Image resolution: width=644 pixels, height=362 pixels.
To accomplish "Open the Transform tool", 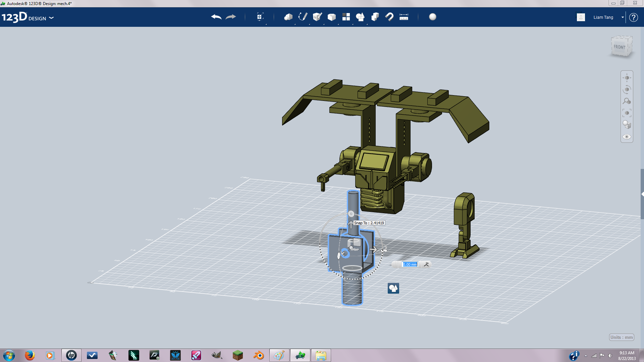I will pyautogui.click(x=260, y=17).
